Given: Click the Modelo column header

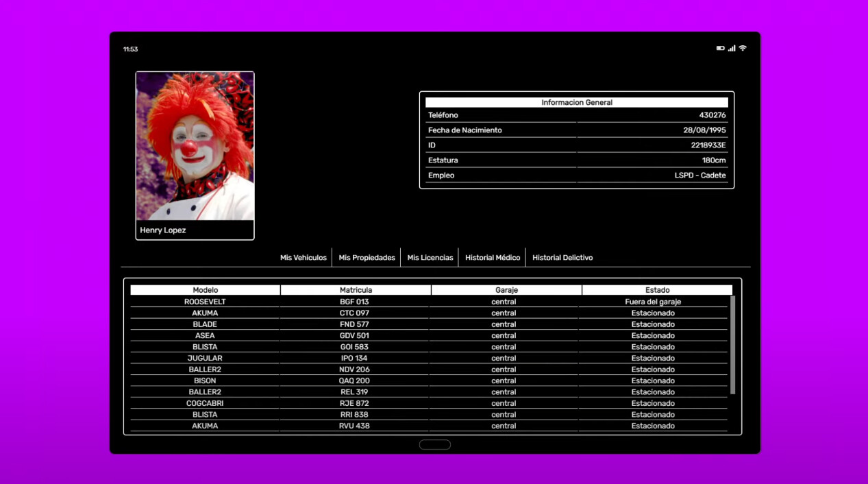Looking at the screenshot, I should pos(206,290).
